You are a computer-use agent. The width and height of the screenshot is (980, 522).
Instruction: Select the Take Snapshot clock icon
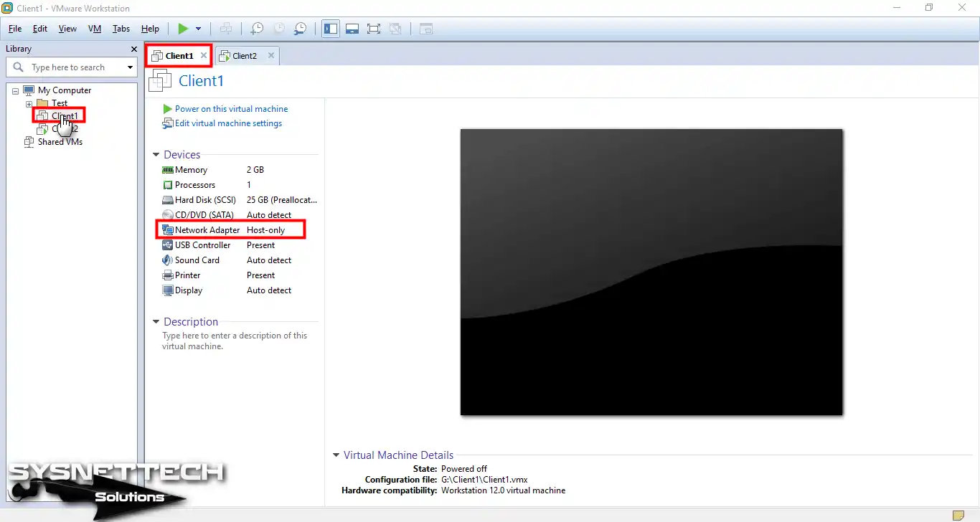[256, 29]
